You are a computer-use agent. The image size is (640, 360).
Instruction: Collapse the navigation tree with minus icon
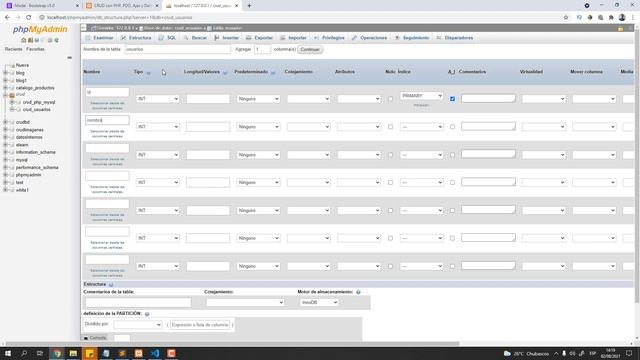point(69,58)
